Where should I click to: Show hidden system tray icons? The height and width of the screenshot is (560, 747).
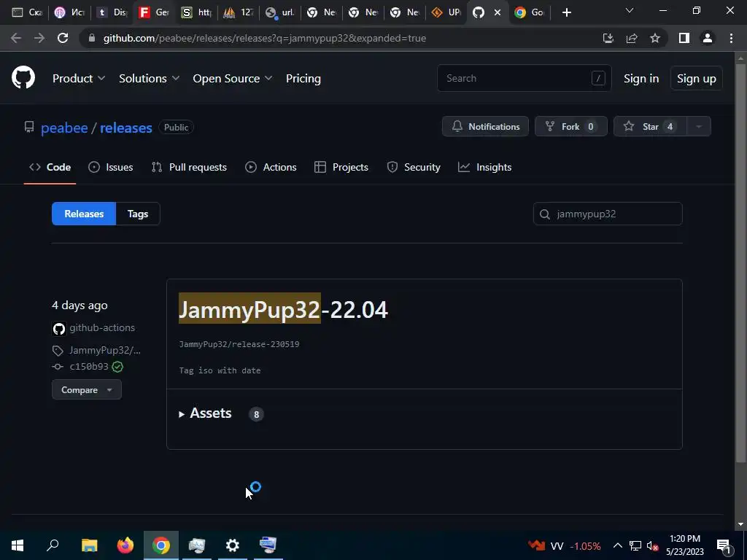[x=617, y=545]
